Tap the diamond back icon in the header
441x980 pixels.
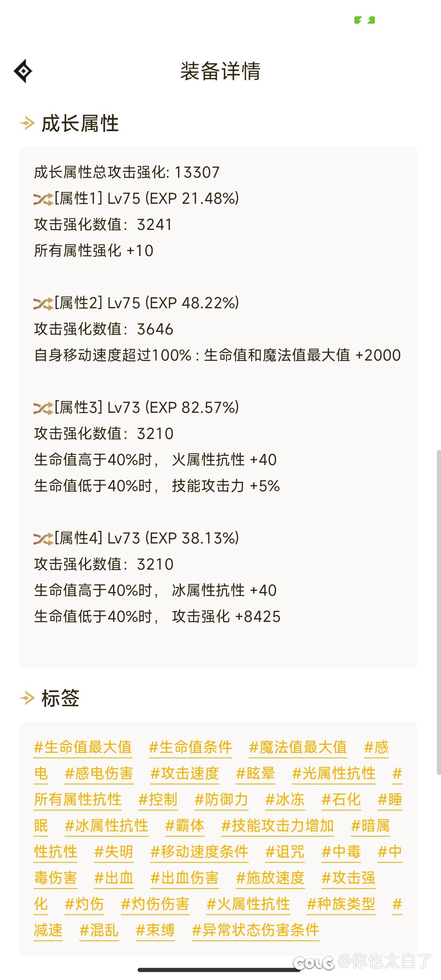[23, 71]
